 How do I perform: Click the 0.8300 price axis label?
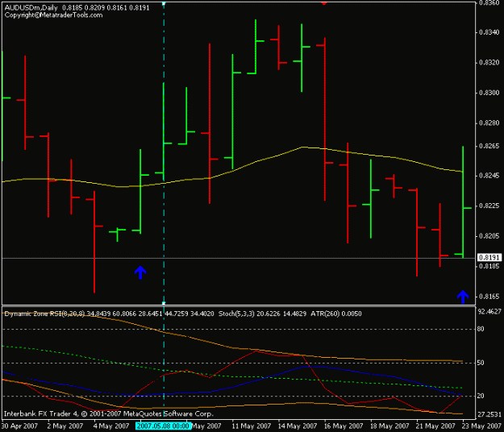pos(489,93)
